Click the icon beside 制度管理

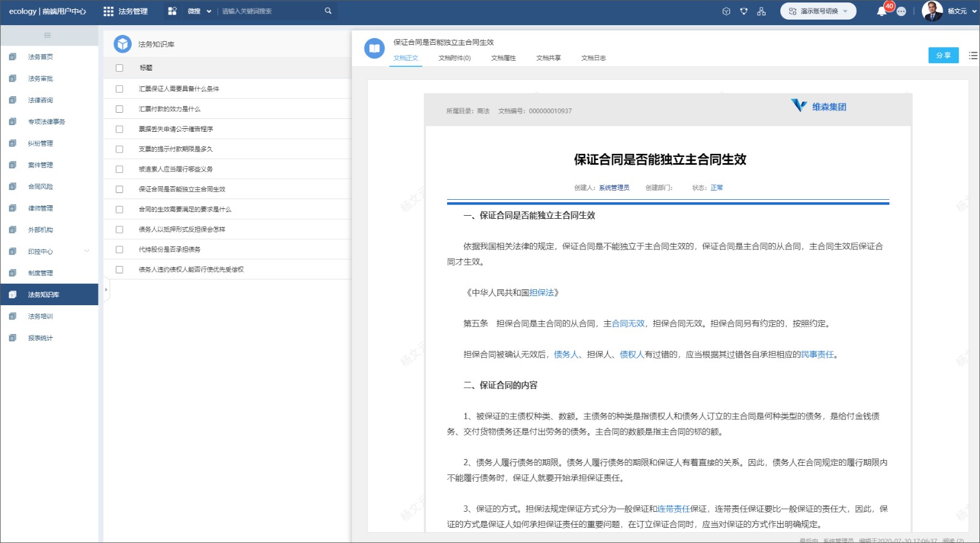point(13,273)
